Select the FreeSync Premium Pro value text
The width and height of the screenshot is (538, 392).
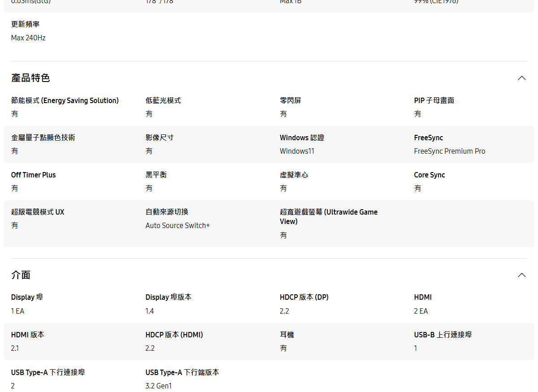449,151
